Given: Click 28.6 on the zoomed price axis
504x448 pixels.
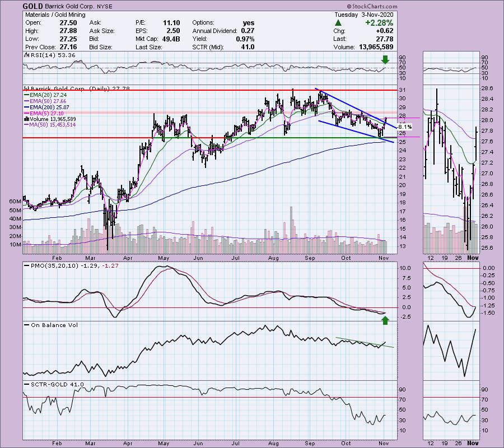Looking at the screenshot, I should [488, 88].
